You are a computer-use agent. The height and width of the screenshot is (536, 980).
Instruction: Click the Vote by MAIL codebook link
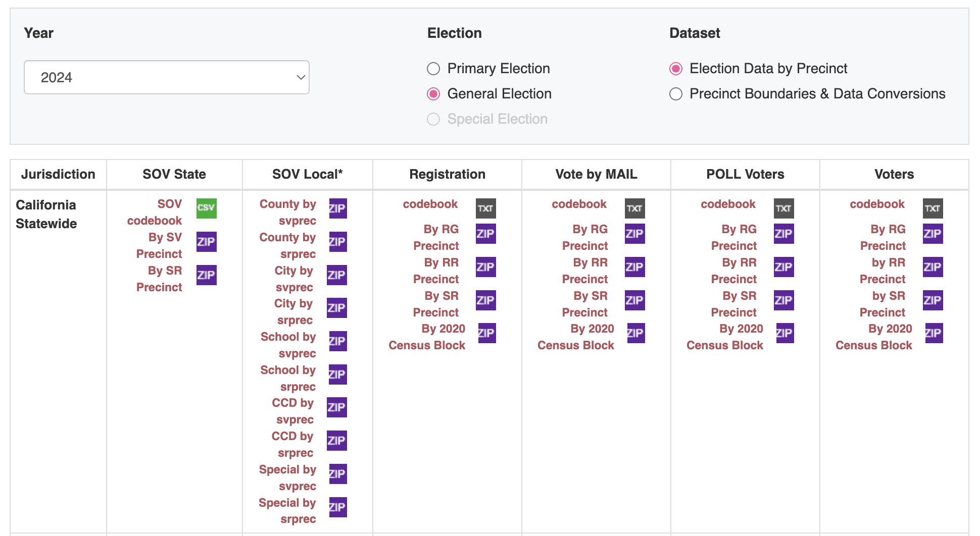(x=579, y=204)
